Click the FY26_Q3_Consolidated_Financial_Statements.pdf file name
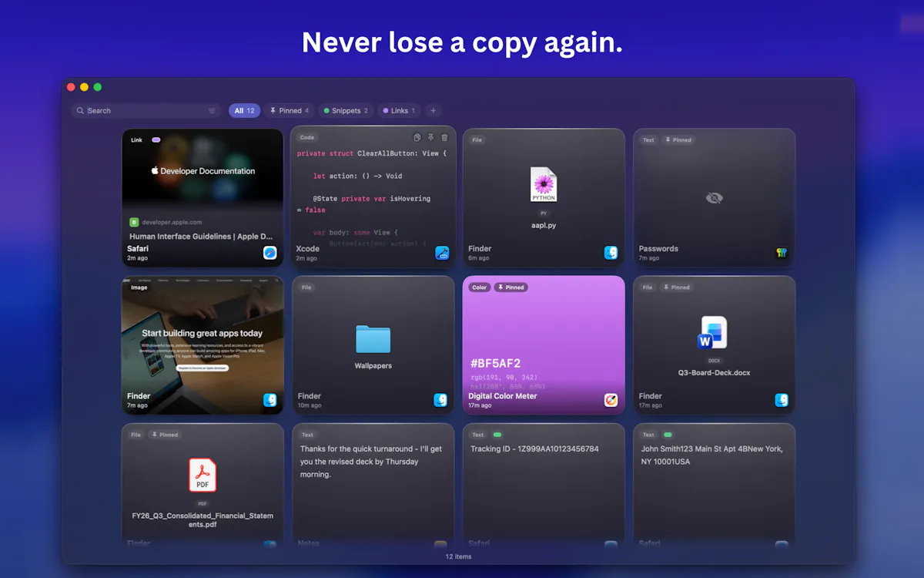The image size is (924, 578). (x=203, y=520)
